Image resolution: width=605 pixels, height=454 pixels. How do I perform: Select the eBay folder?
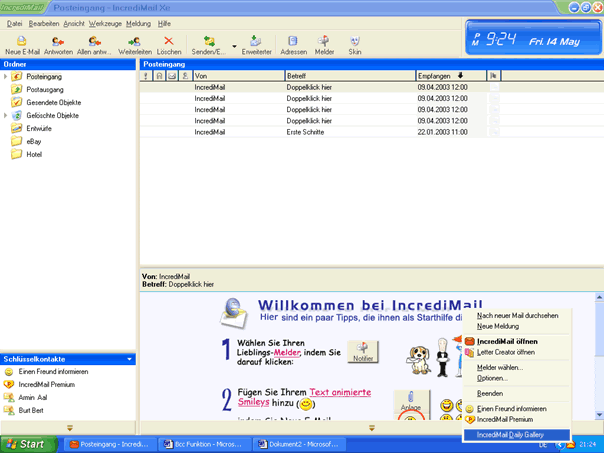point(34,142)
